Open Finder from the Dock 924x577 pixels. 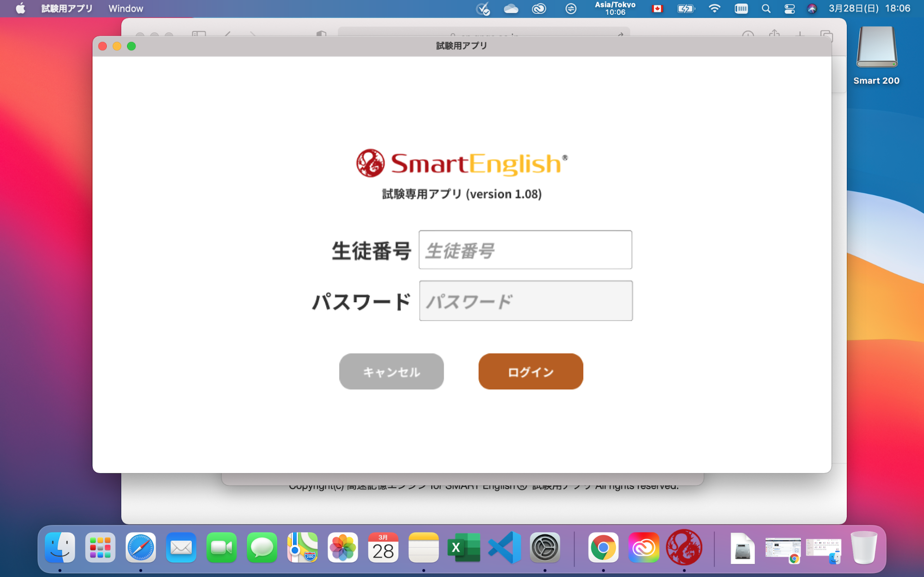pyautogui.click(x=60, y=547)
